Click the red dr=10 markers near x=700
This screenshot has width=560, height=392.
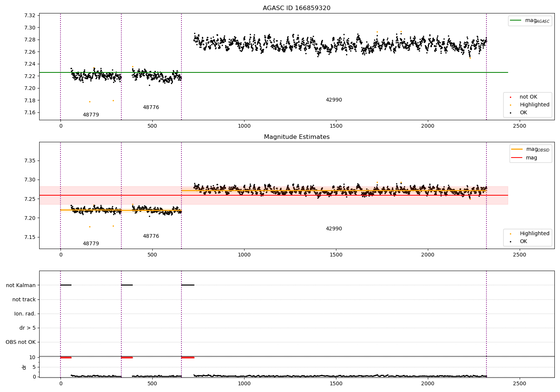(188, 357)
